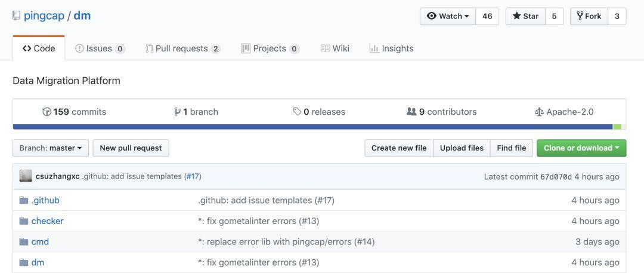
Task: Fork the repository with the Fork button
Action: coord(589,16)
